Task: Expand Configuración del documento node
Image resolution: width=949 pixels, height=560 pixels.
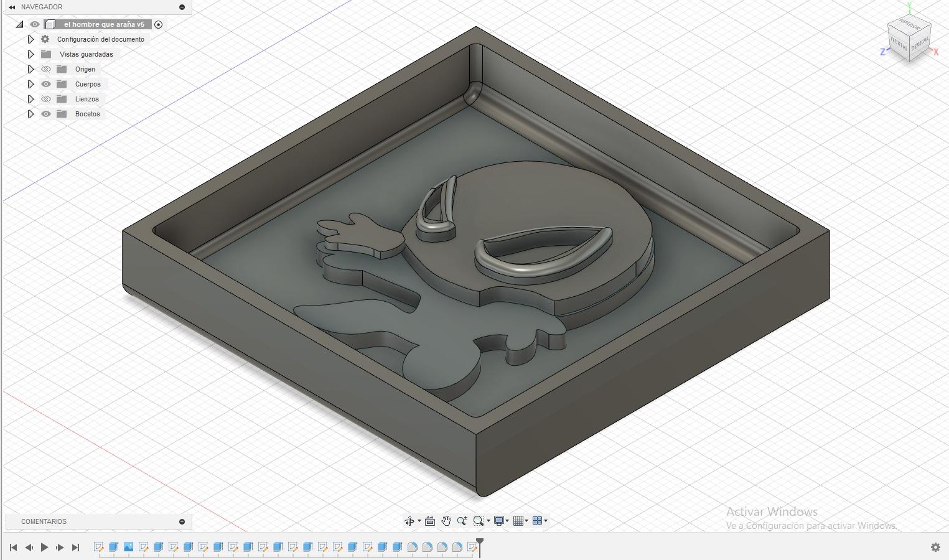Action: point(30,39)
